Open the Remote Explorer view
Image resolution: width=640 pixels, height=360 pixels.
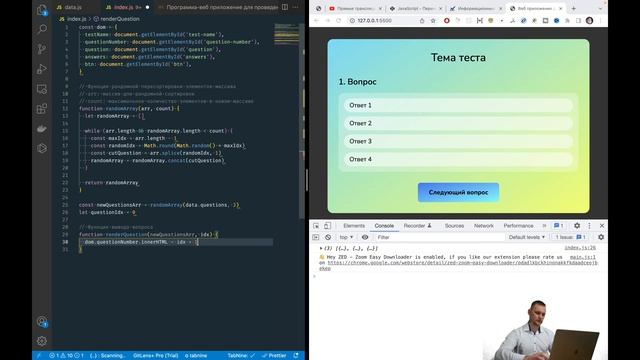click(42, 89)
